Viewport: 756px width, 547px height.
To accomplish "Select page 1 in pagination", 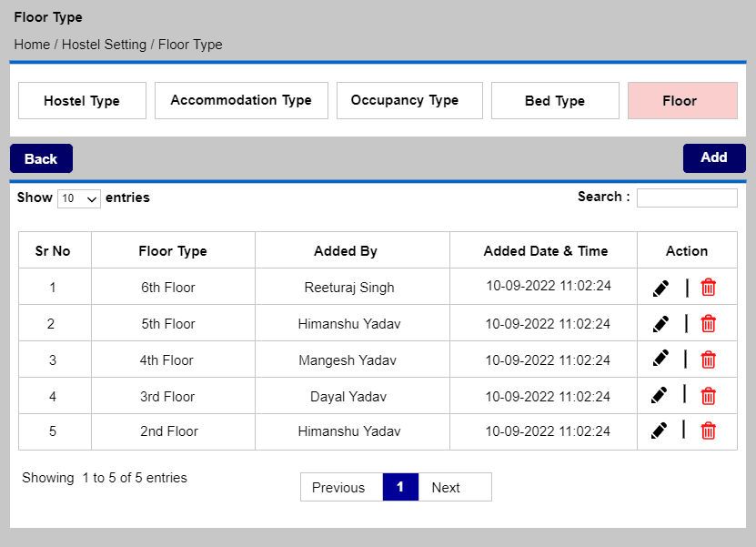I will (x=400, y=487).
